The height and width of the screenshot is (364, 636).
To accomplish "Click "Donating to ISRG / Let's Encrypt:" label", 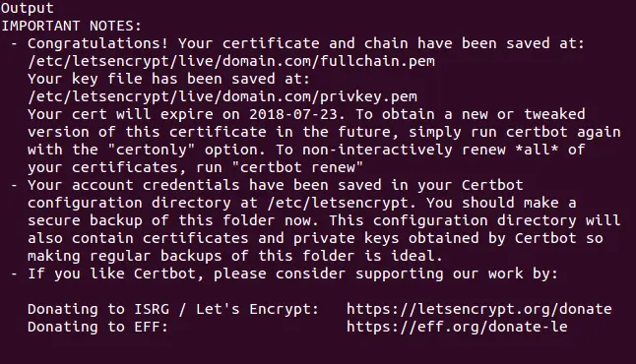I will click(x=173, y=309).
